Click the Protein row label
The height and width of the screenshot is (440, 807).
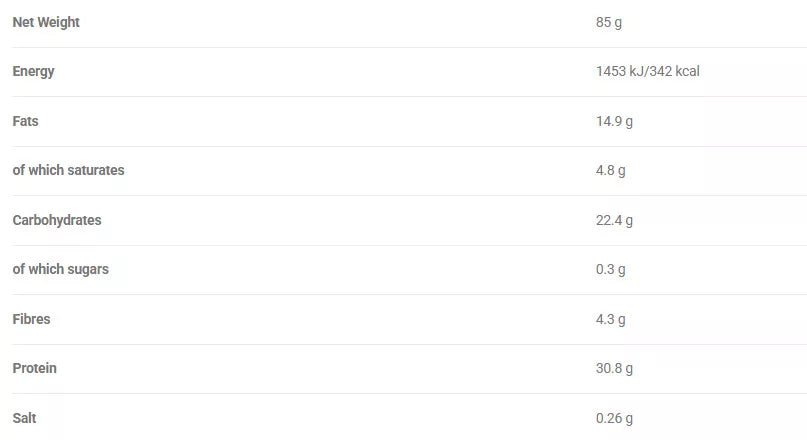tap(34, 368)
